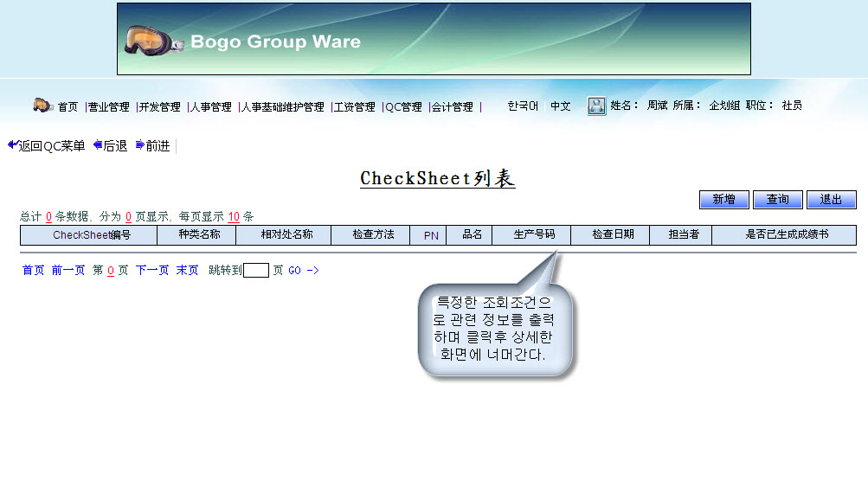Click the 品名 column header
Viewport: 868px width, 493px height.
point(469,235)
